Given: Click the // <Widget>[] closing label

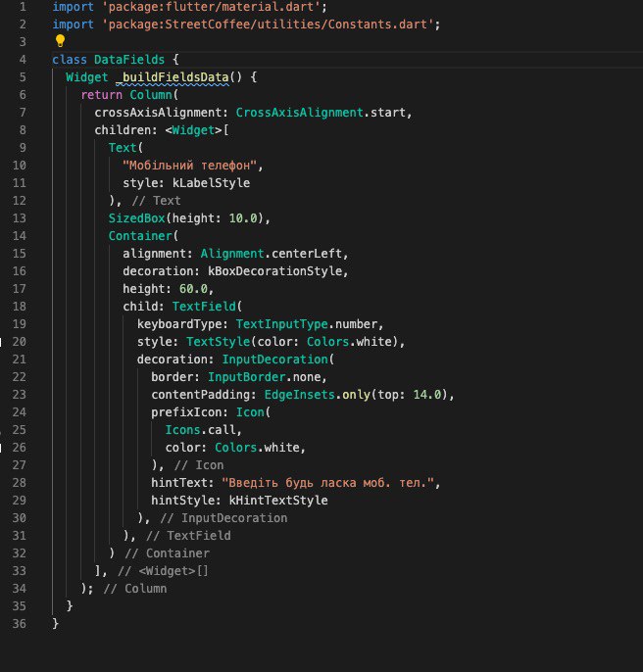Looking at the screenshot, I should (x=163, y=571).
